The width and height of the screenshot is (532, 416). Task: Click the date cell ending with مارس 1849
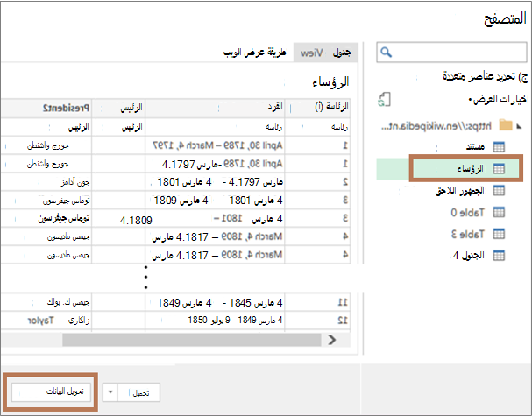[x=215, y=302]
